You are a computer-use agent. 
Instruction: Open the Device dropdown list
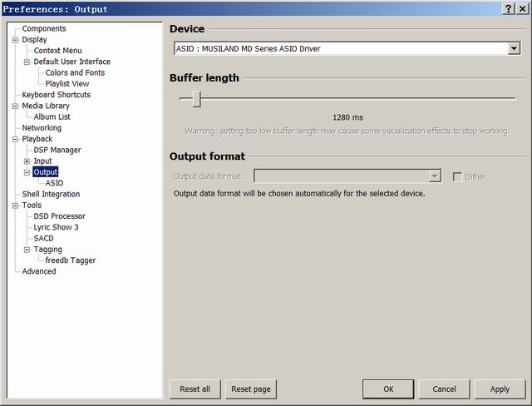[x=514, y=49]
